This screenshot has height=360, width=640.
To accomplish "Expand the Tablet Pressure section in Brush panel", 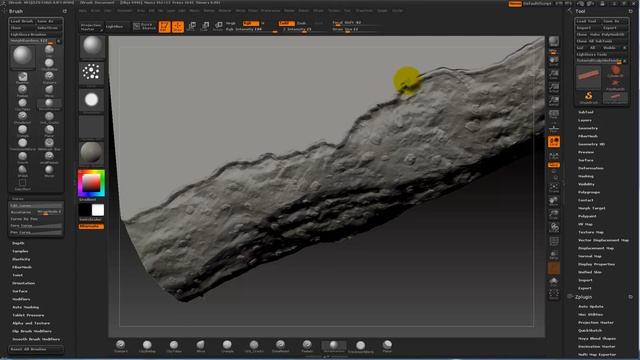I will coord(28,315).
